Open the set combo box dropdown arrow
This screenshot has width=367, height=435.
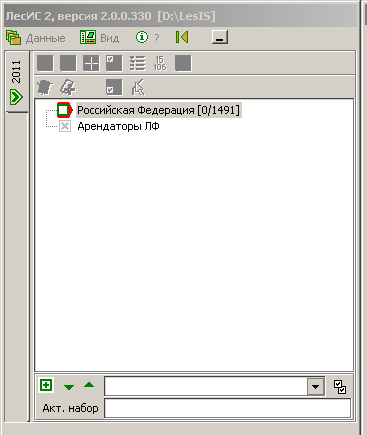coord(315,387)
